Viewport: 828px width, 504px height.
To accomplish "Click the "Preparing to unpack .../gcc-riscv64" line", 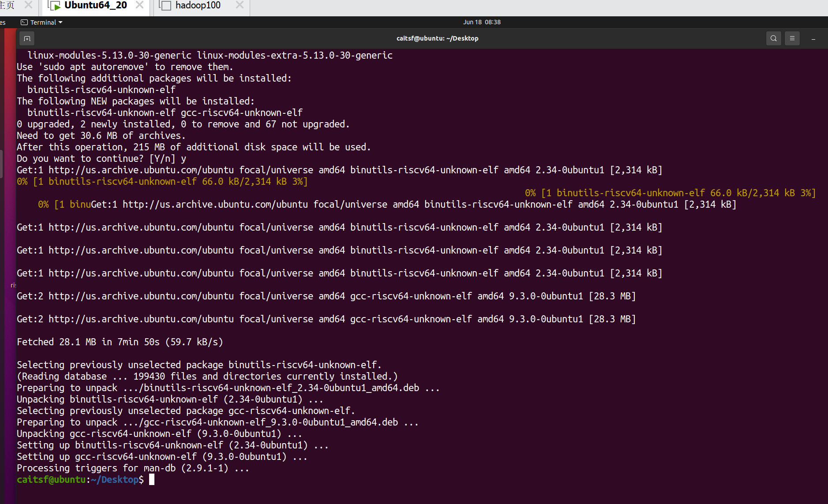I will 217,422.
